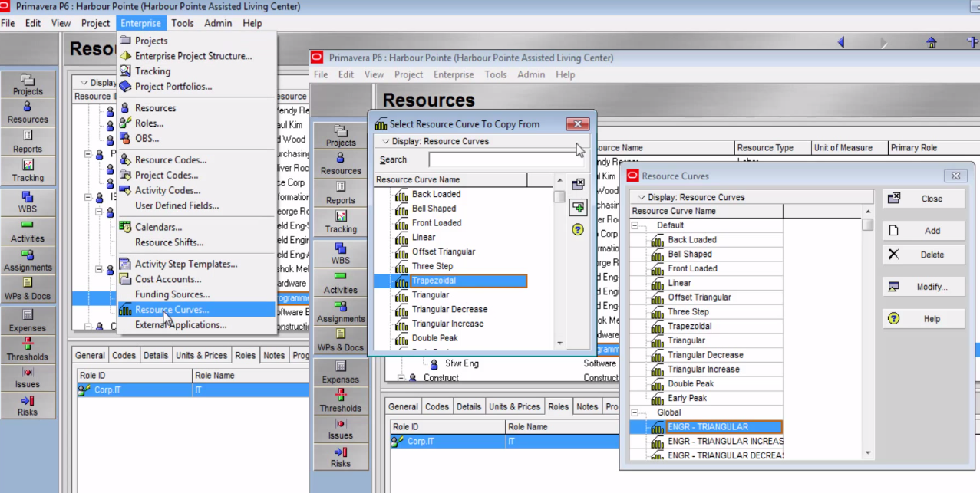The height and width of the screenshot is (493, 980).
Task: Collapse the Global group in Resource Curves
Action: pyautogui.click(x=634, y=412)
